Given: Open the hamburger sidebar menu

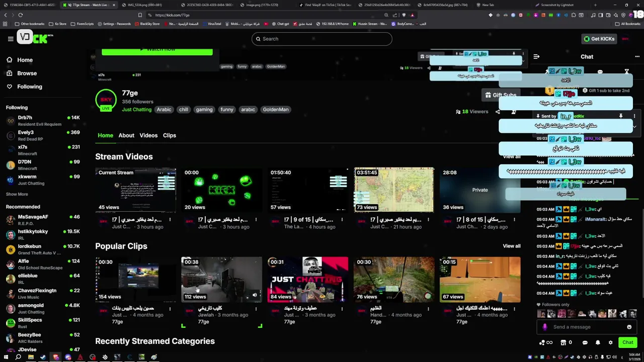Looking at the screenshot, I should pyautogui.click(x=10, y=39).
